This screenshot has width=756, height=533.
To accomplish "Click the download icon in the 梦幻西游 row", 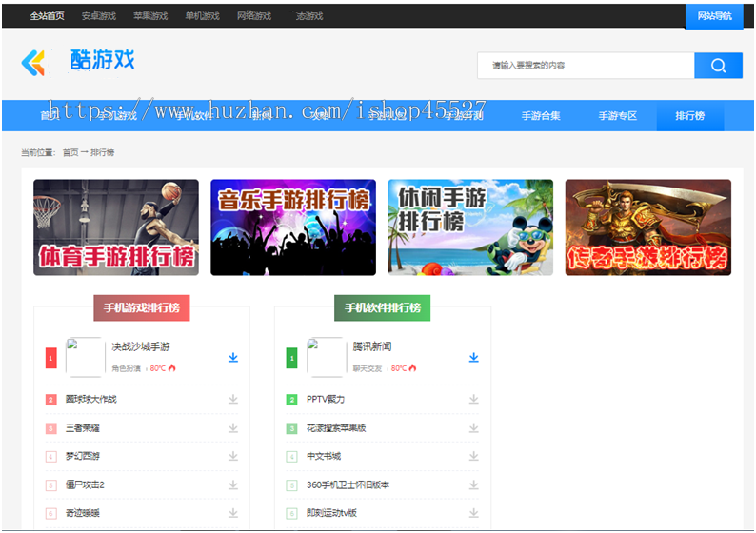I will coord(233,456).
